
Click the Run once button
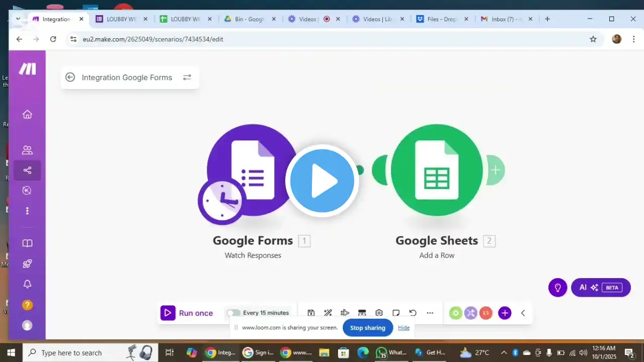point(187,313)
